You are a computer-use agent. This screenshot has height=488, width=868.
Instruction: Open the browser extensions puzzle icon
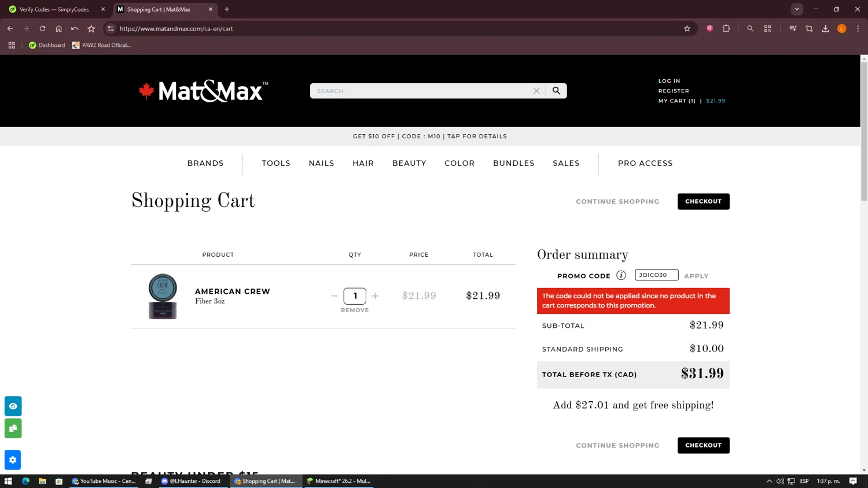click(726, 28)
